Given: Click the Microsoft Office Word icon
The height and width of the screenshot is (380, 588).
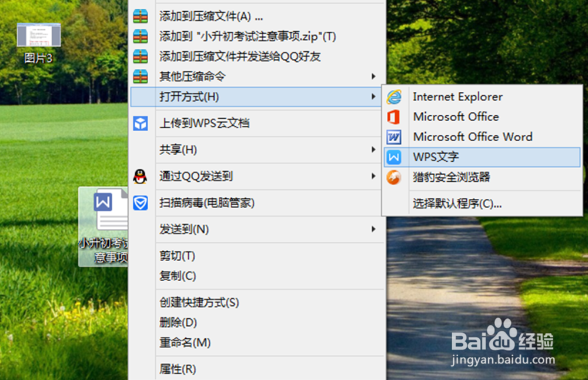Looking at the screenshot, I should point(394,137).
